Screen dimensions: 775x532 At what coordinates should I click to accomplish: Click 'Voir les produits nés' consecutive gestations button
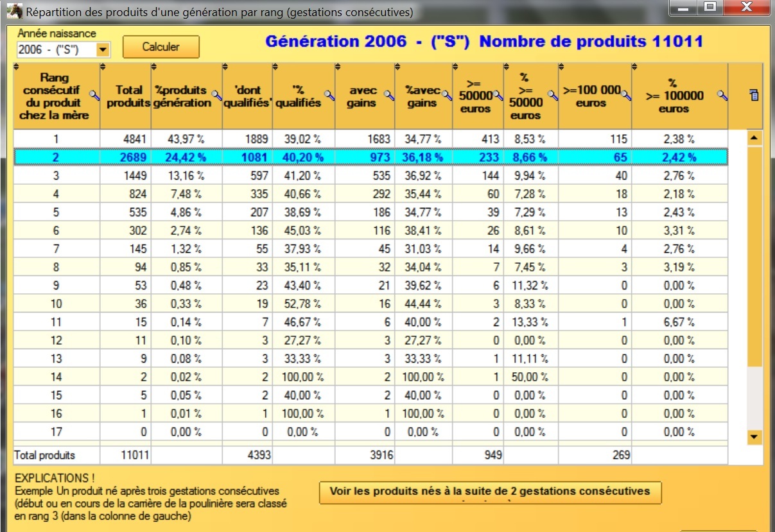tap(490, 492)
